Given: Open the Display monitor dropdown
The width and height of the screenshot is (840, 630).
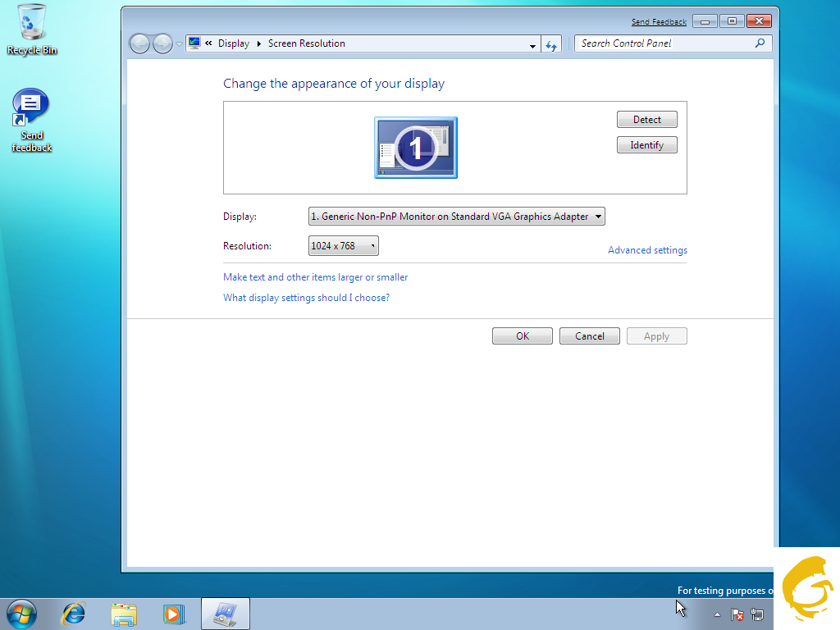Looking at the screenshot, I should pyautogui.click(x=456, y=217).
